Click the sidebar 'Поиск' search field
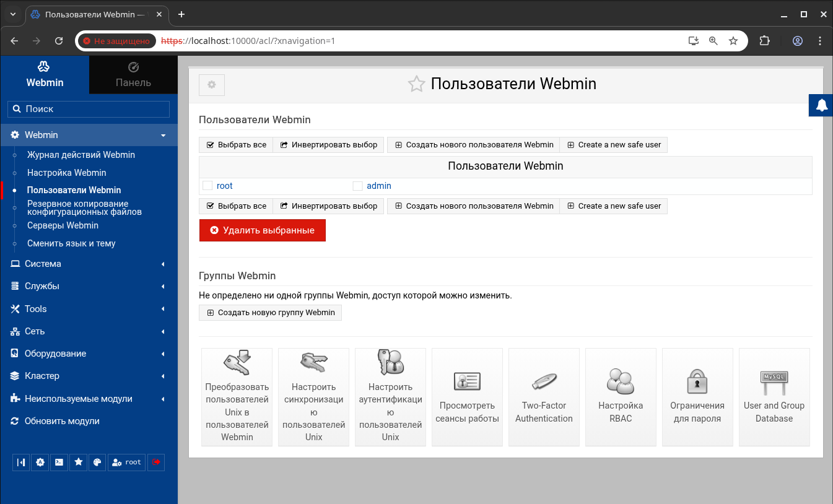 89,109
